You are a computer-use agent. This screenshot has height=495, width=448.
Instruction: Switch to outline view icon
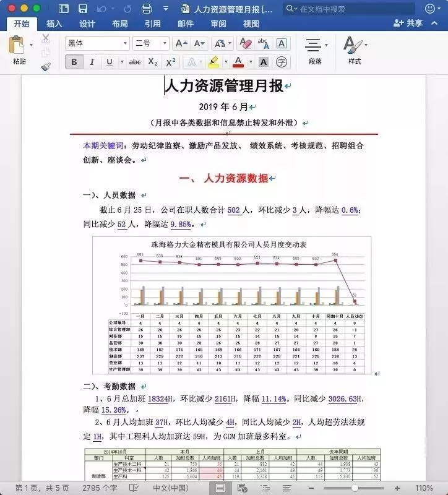coord(265,488)
